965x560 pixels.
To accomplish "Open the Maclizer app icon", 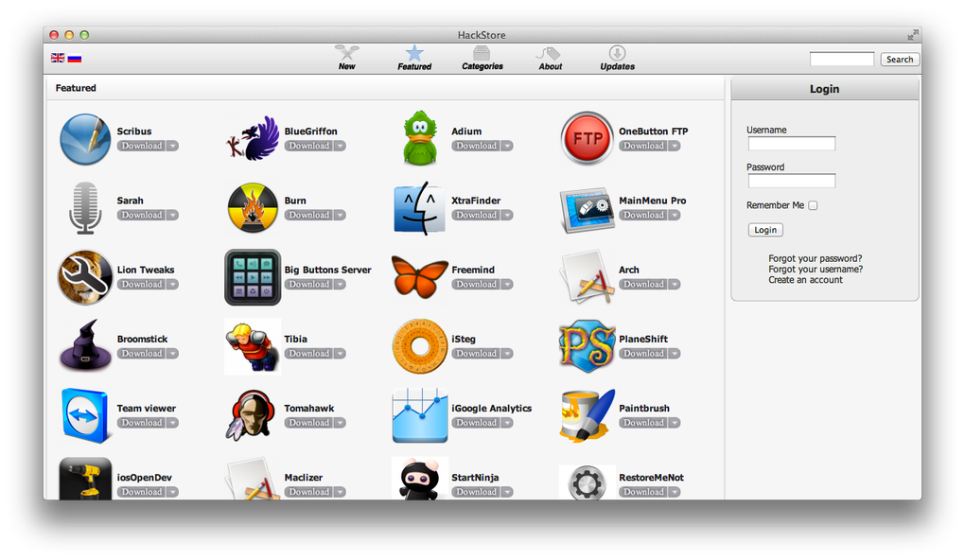I will point(253,479).
